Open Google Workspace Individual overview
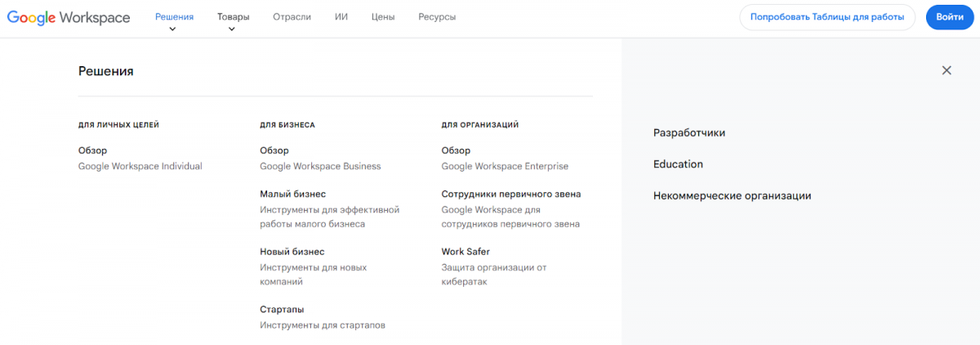 pos(140,159)
